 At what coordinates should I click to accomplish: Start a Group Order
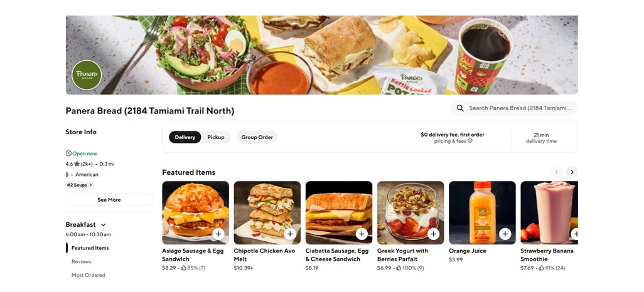[257, 137]
